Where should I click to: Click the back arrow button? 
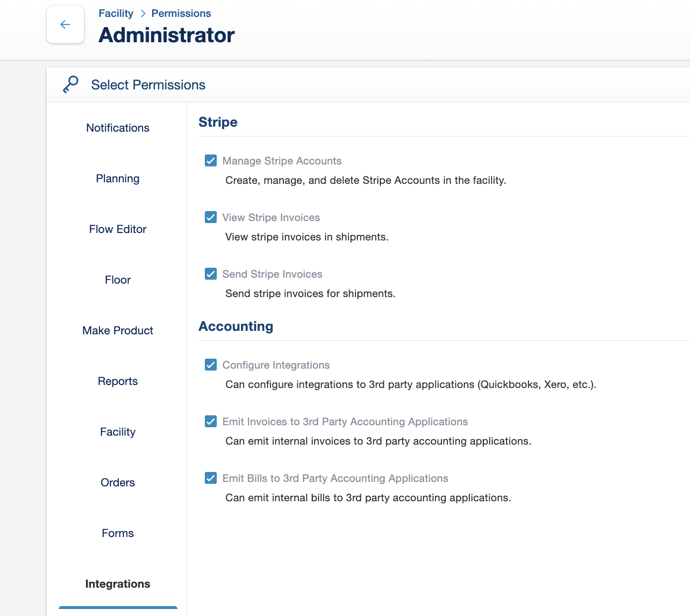click(65, 25)
